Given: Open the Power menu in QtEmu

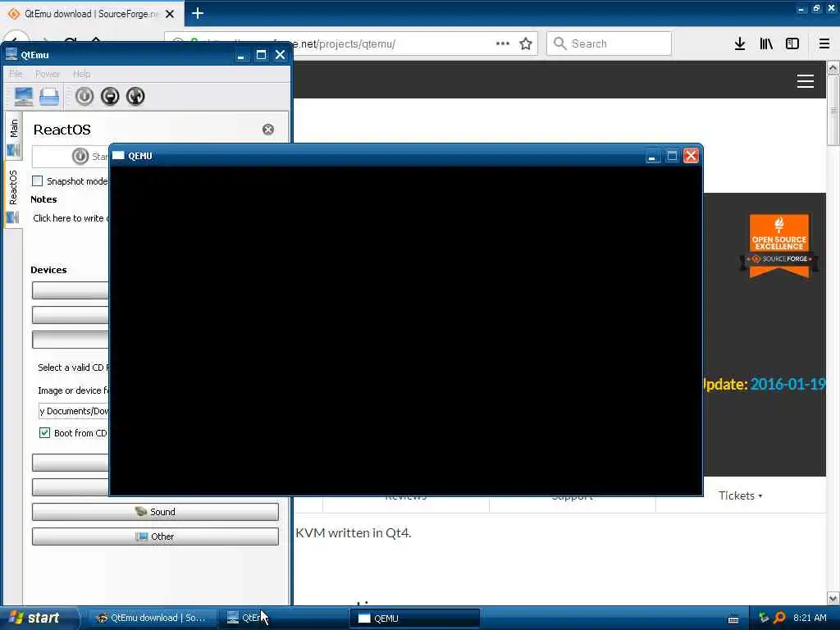Looking at the screenshot, I should 48,74.
